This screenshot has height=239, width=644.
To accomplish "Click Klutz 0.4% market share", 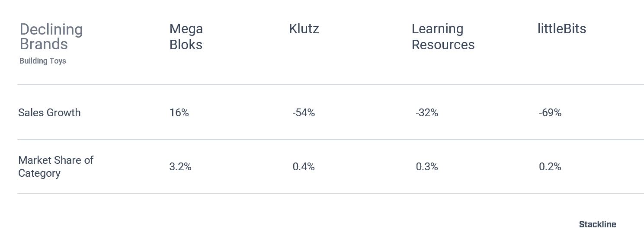I will tap(304, 167).
